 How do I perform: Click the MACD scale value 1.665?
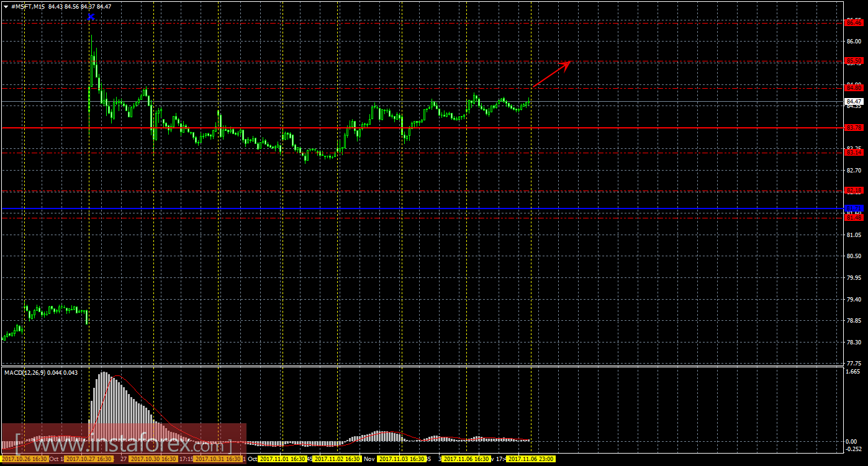tap(854, 371)
